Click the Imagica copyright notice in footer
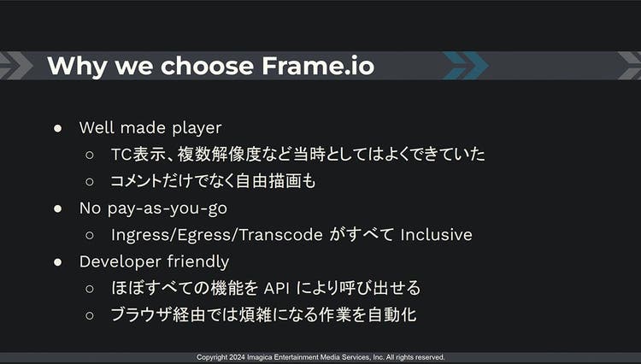Image resolution: width=641 pixels, height=364 pixels. [x=320, y=357]
